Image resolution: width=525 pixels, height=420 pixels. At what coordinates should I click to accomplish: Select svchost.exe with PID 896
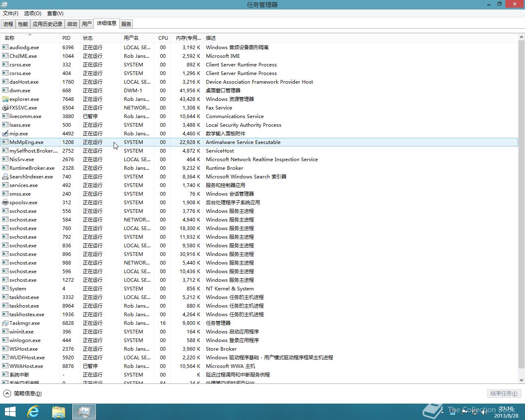point(259,254)
